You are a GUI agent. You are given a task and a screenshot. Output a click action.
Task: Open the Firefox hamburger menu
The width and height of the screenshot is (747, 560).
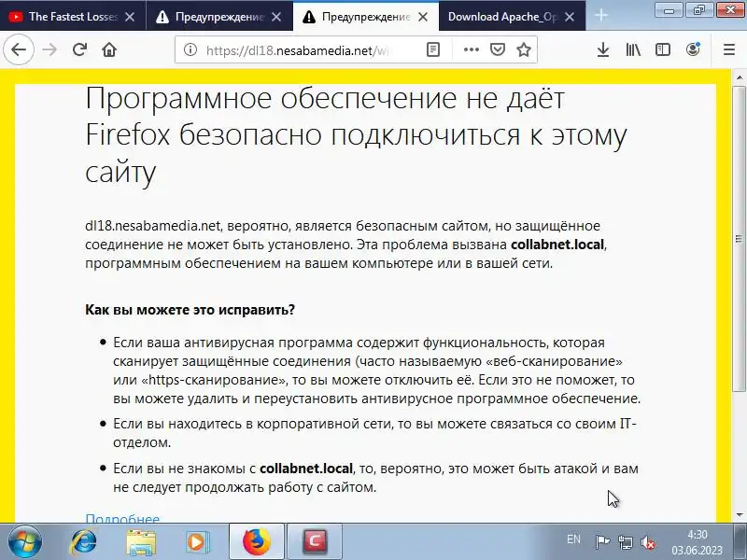729,49
